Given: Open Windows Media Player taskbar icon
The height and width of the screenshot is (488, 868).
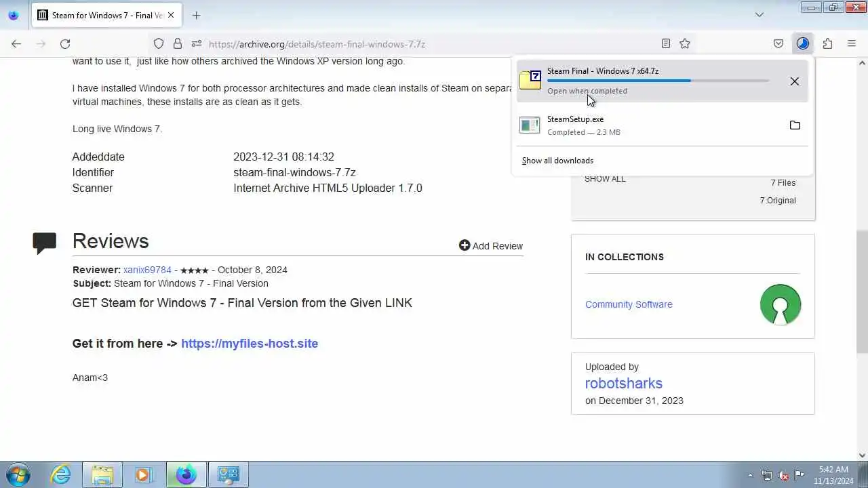Looking at the screenshot, I should [x=142, y=474].
